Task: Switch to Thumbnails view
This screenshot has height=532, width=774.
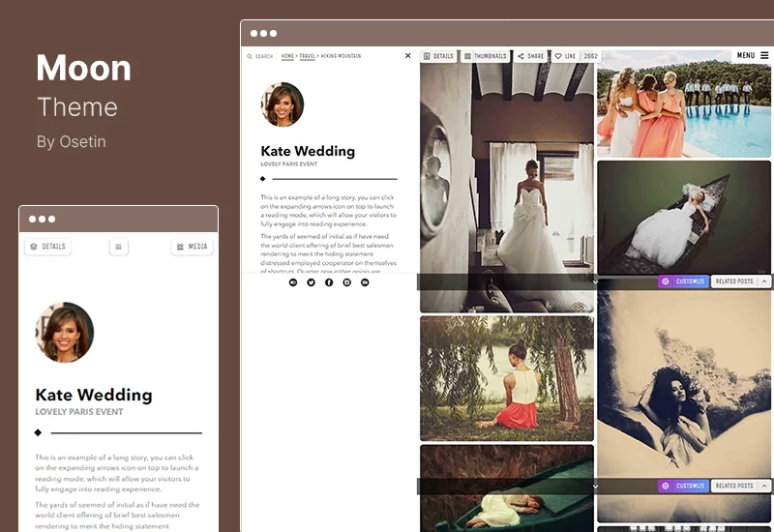Action: (x=486, y=56)
